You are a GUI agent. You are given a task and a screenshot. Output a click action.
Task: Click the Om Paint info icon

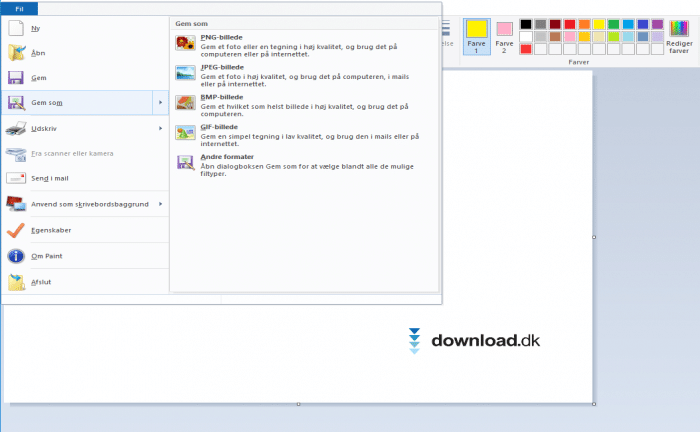pyautogui.click(x=16, y=256)
